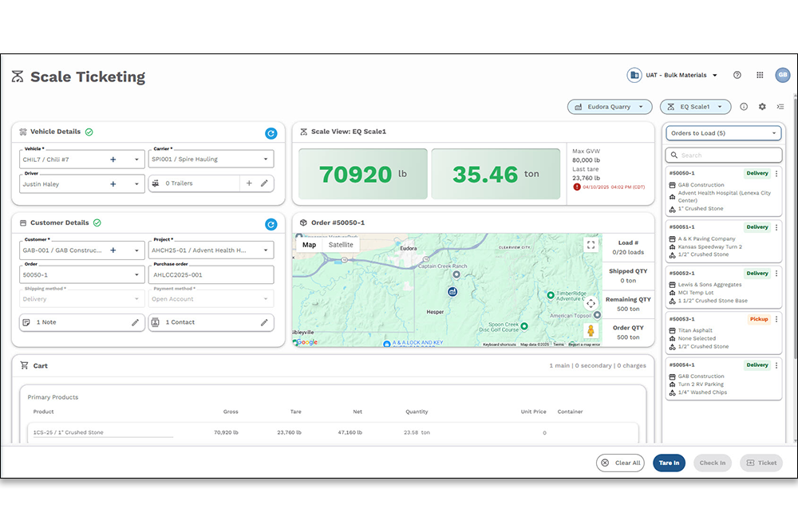Image resolution: width=798 pixels, height=532 pixels.
Task: Refresh the Customer Details panel
Action: pos(271,225)
